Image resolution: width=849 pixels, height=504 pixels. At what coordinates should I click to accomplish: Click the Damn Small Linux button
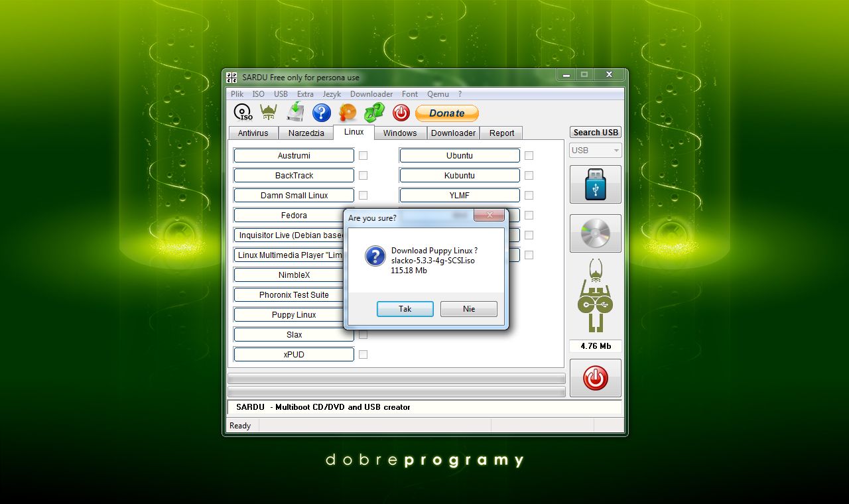coord(294,195)
